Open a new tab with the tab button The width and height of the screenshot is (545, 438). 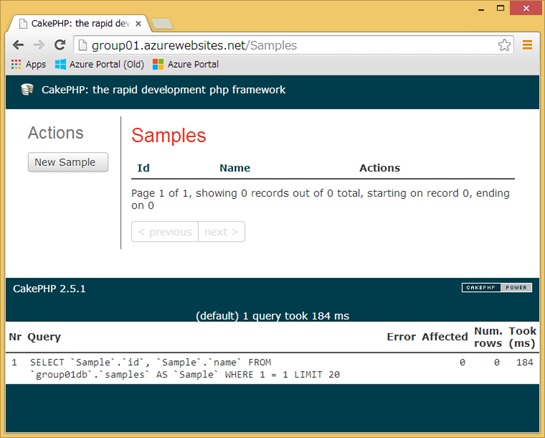[x=162, y=24]
